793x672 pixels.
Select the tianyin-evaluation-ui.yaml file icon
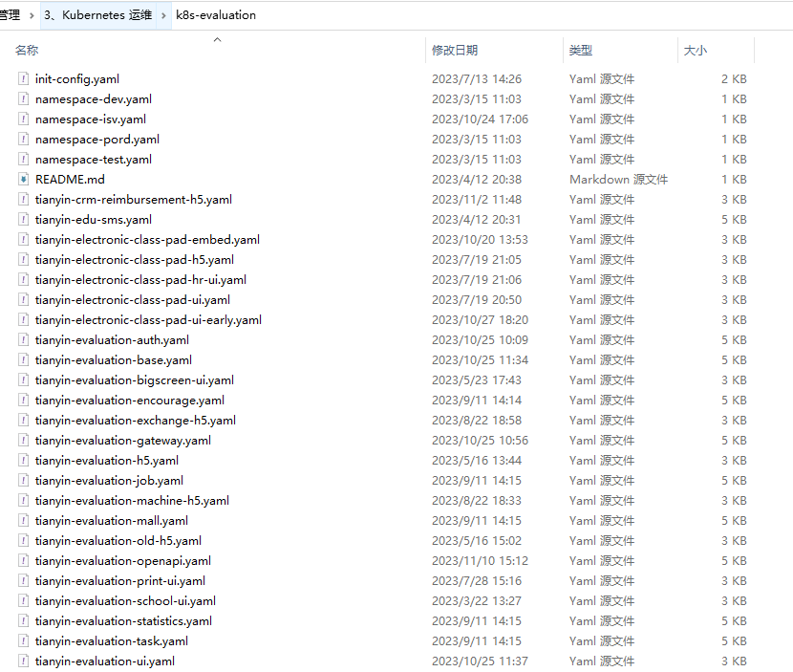point(24,661)
